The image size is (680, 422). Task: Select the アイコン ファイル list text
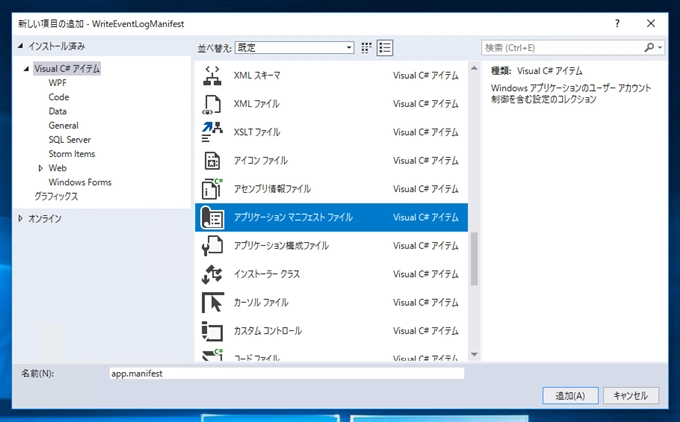coord(260,161)
